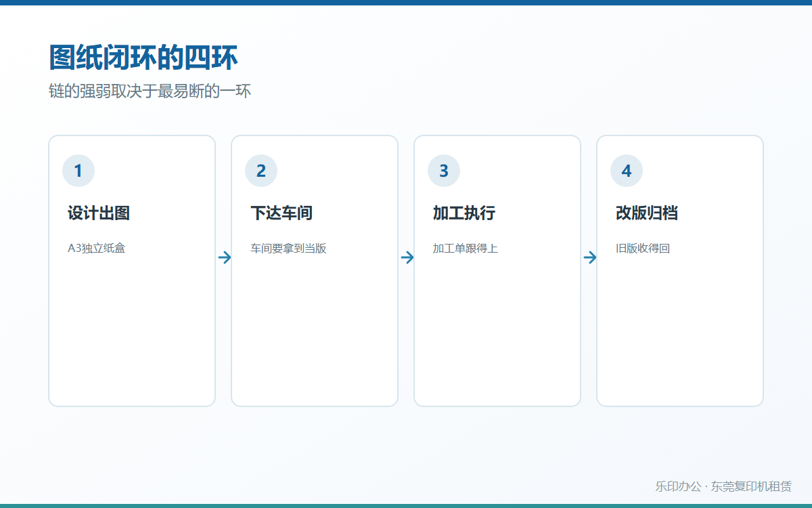Screen dimensions: 812x508
Task: Click the text 车间要拿到当版
Action: [x=288, y=249]
